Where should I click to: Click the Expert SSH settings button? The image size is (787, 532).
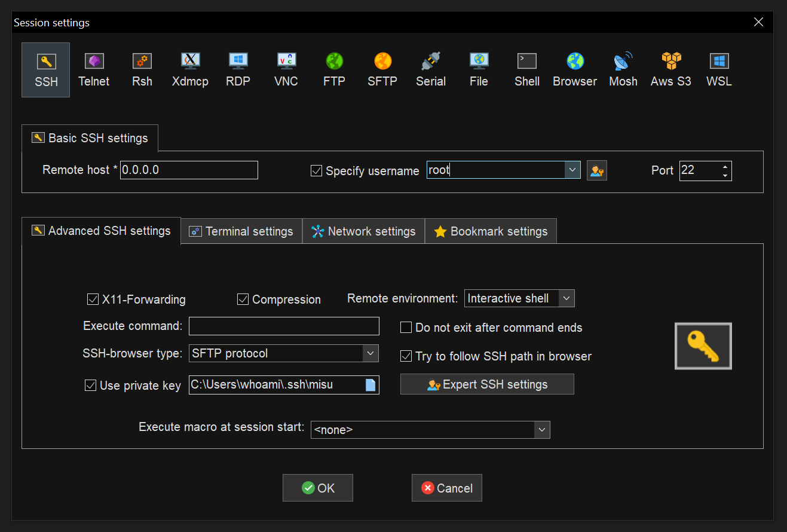point(487,384)
